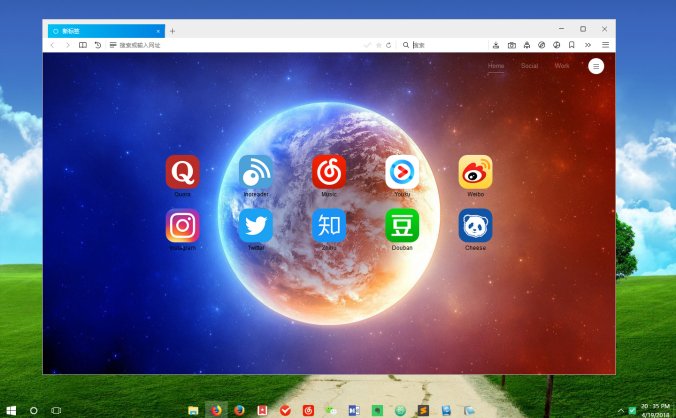Close the current blue tab

point(158,31)
